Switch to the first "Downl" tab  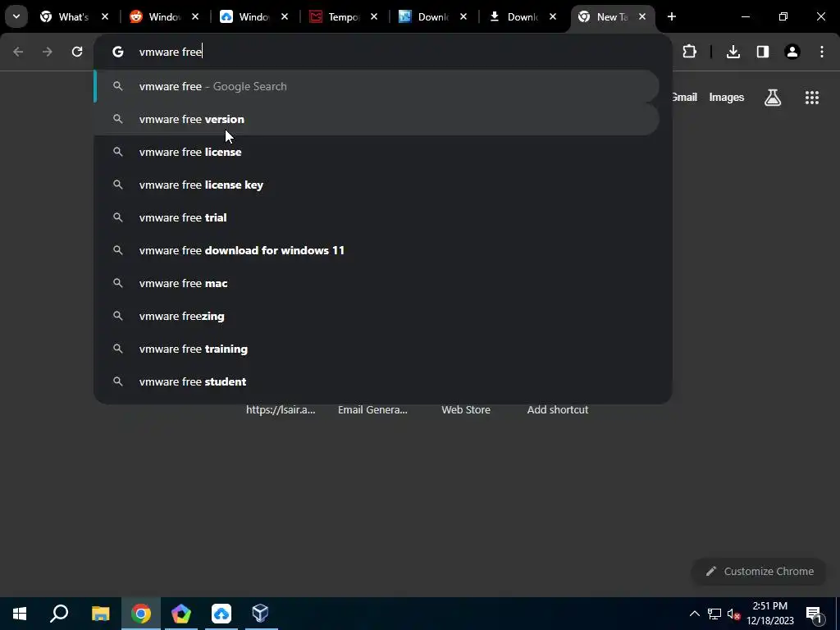(x=433, y=16)
